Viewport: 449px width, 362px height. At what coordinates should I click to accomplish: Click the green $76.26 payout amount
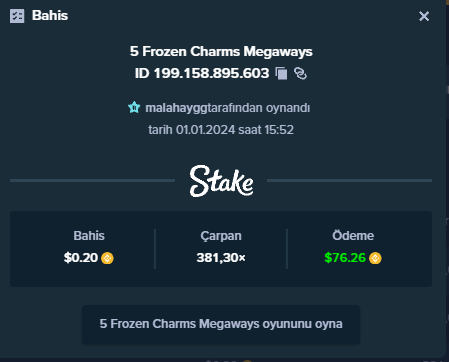point(345,258)
